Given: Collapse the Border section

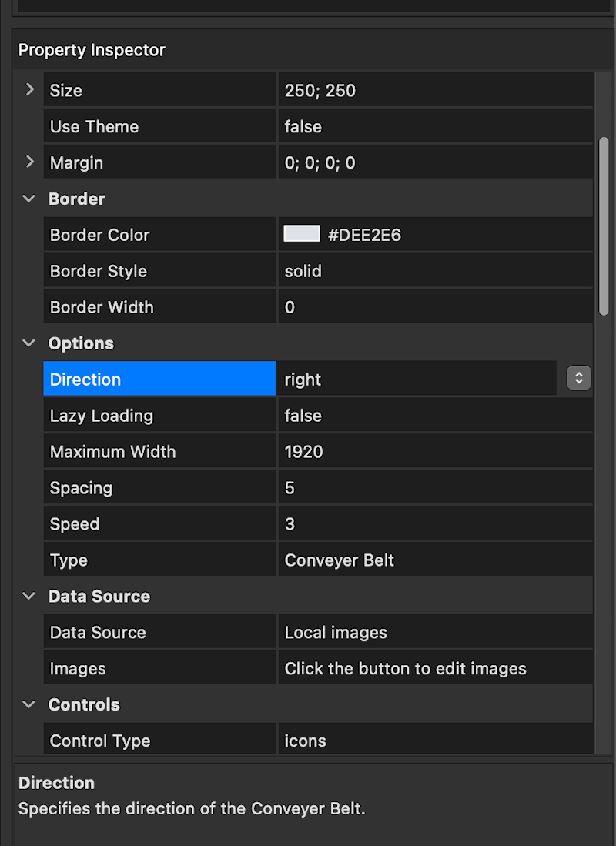Looking at the screenshot, I should pyautogui.click(x=29, y=199).
